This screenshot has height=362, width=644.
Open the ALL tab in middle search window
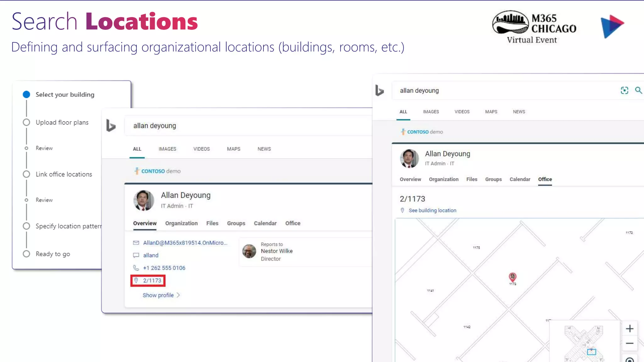137,149
